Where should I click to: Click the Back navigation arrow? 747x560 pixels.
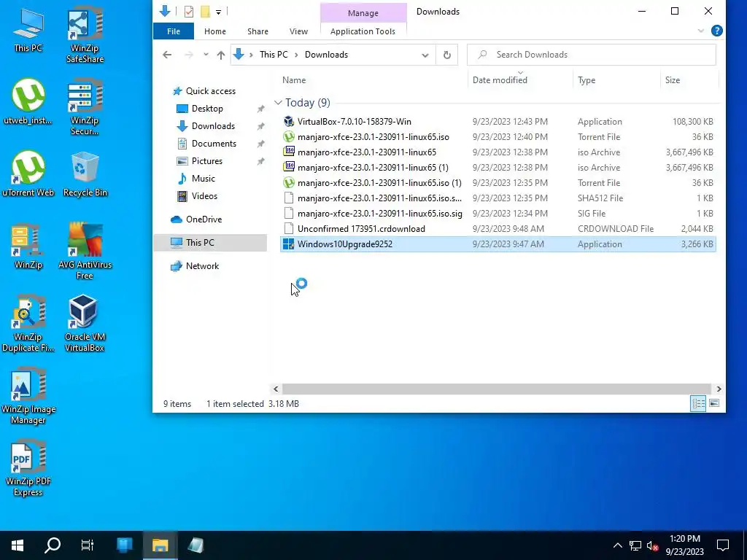167,55
